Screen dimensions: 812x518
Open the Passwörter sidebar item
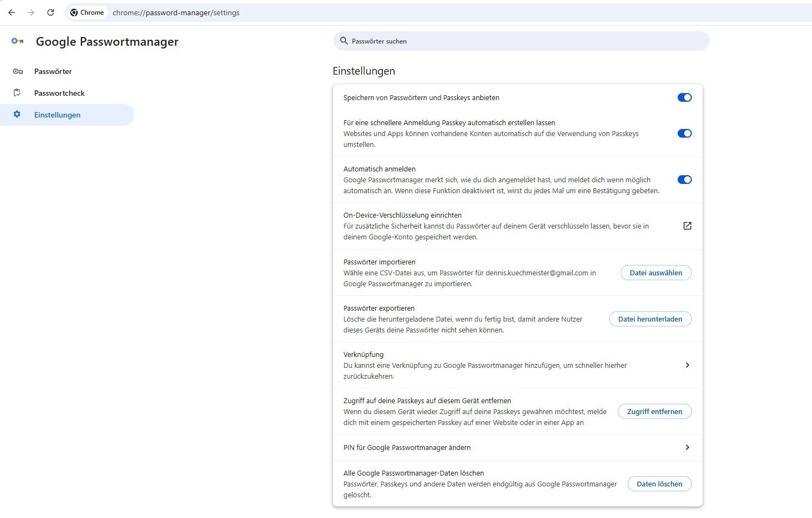[53, 71]
